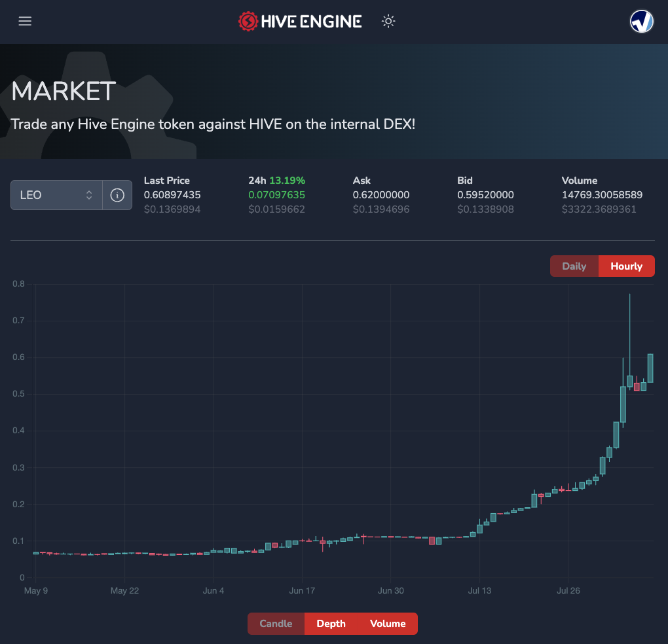This screenshot has width=668, height=644.
Task: Toggle light theme with sun icon
Action: (x=388, y=22)
